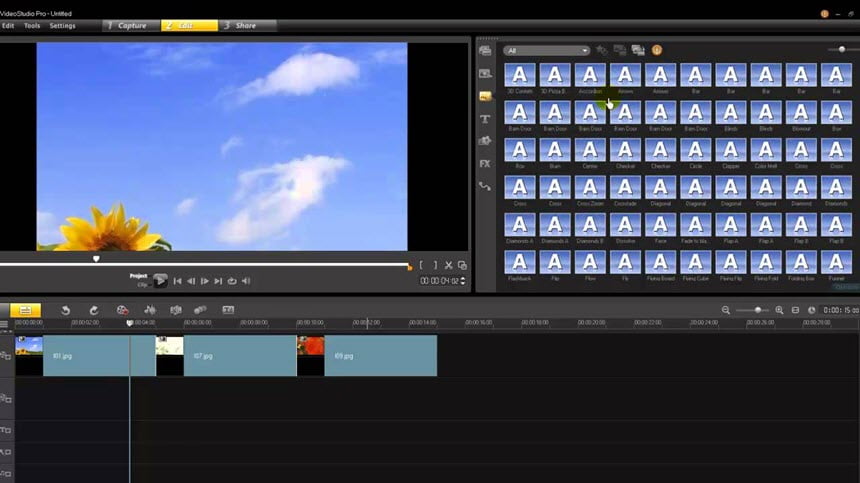Show all visible tracks toggle
860x483 pixels.
(x=4, y=324)
